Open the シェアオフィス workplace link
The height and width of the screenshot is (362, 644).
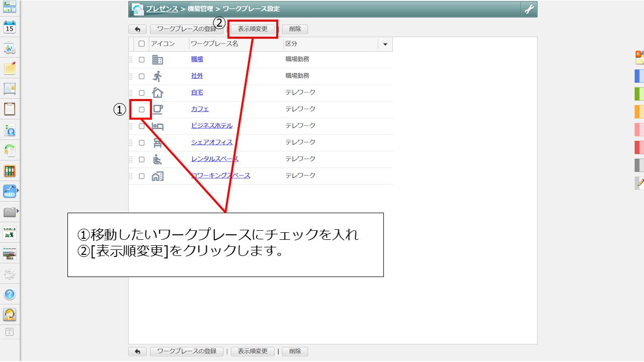tap(211, 142)
